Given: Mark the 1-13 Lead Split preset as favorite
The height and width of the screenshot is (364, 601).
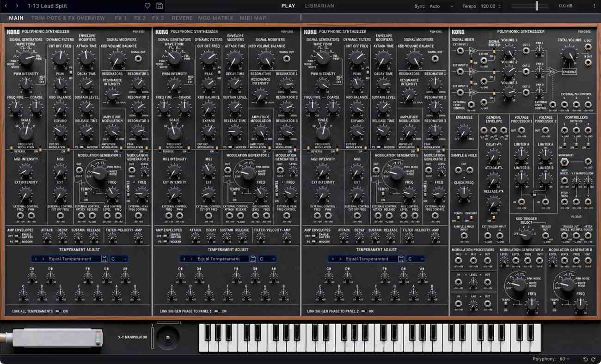Looking at the screenshot, I should point(147,6).
